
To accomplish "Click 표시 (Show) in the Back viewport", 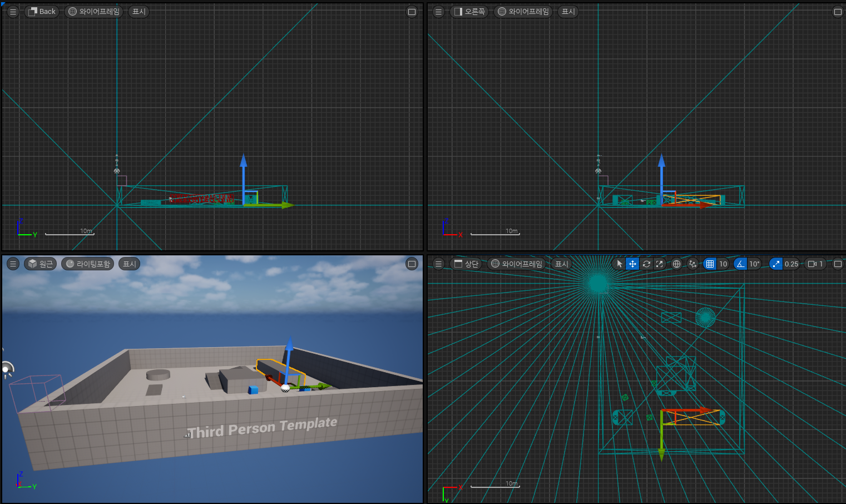I will [x=138, y=12].
